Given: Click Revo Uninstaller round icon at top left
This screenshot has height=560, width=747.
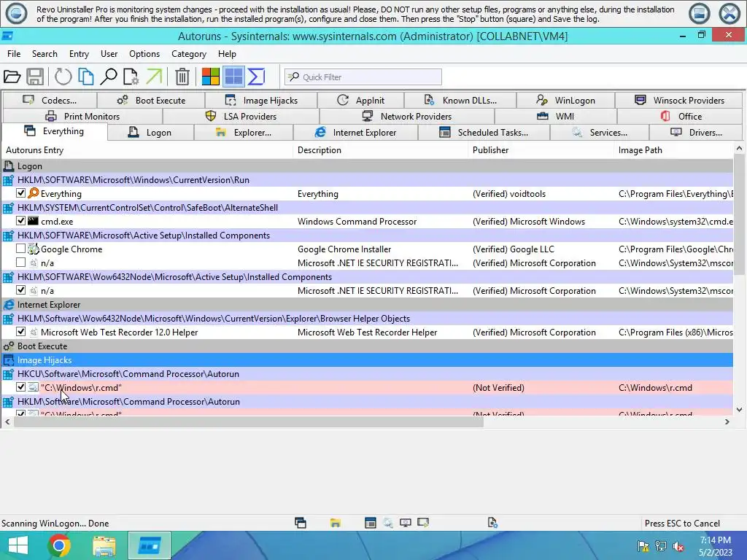Looking at the screenshot, I should pos(16,14).
